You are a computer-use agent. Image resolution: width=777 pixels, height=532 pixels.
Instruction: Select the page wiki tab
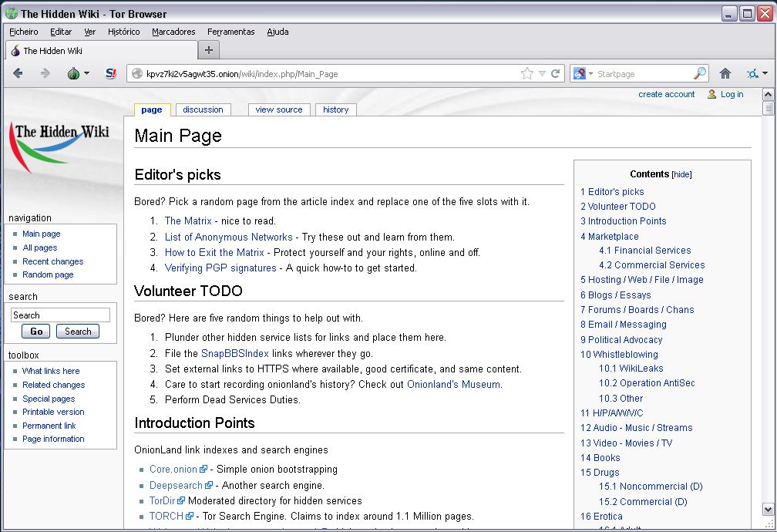[x=152, y=109]
